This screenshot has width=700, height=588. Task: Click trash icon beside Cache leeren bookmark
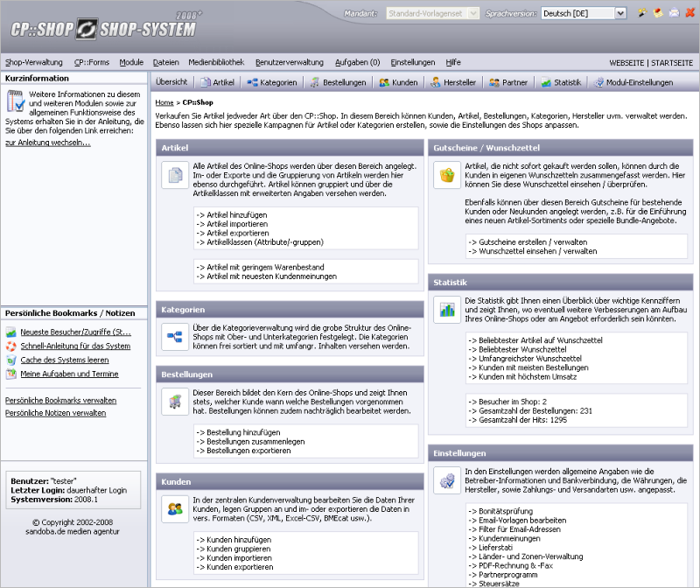pos(11,360)
